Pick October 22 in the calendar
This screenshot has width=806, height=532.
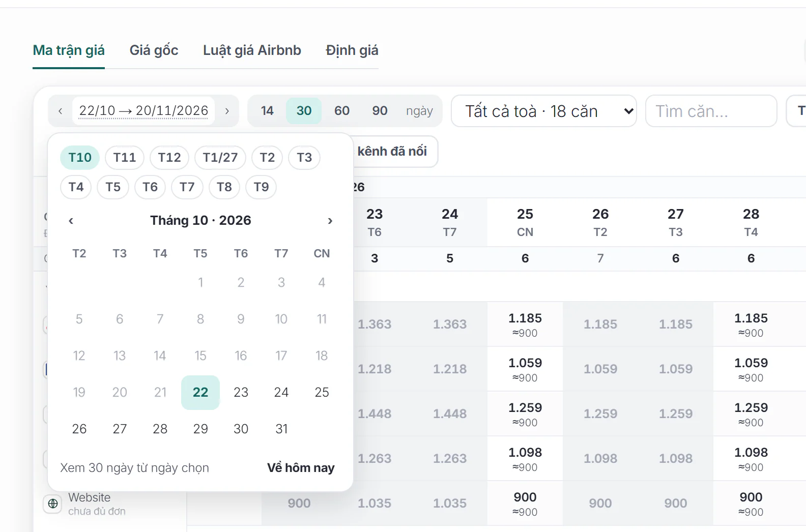point(200,393)
